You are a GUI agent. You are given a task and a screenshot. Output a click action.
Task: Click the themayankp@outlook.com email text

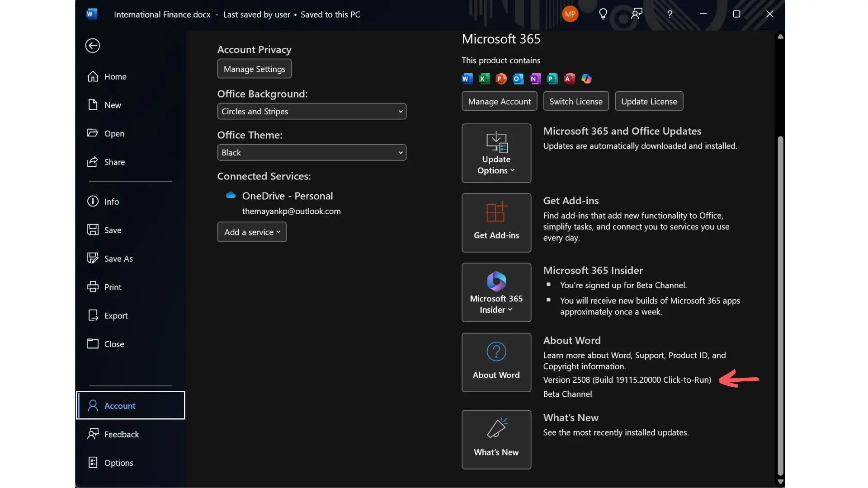(291, 211)
